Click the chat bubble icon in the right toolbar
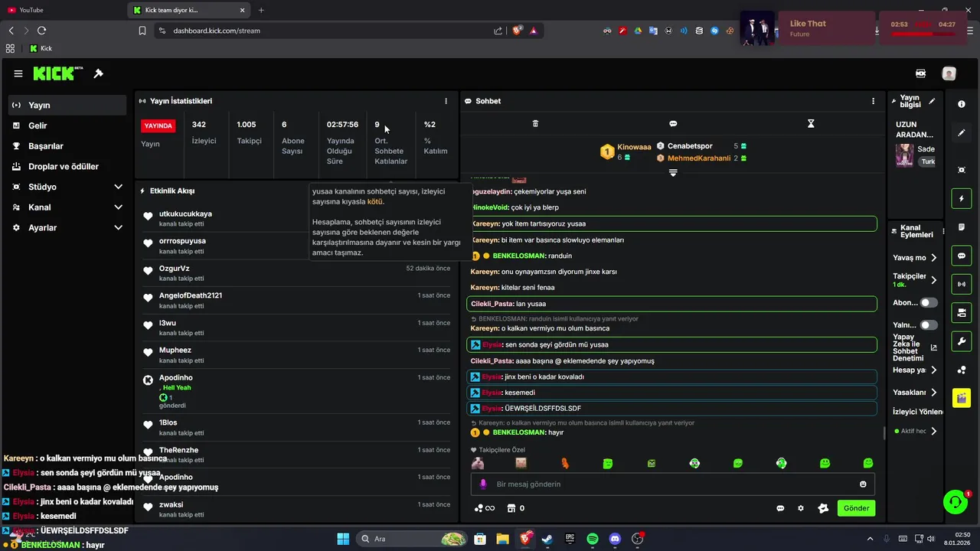Viewport: 980px width, 551px height. click(x=962, y=256)
